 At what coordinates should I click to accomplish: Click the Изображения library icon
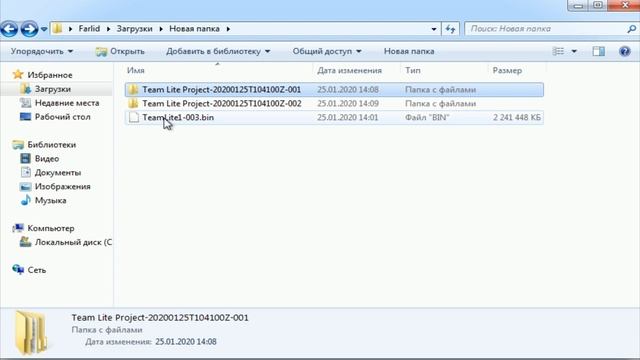[x=25, y=187]
